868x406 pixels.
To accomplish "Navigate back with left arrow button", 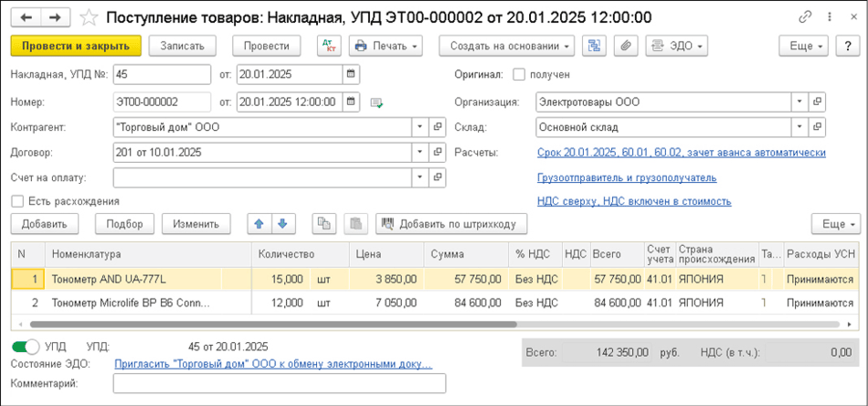I will click(x=27, y=17).
